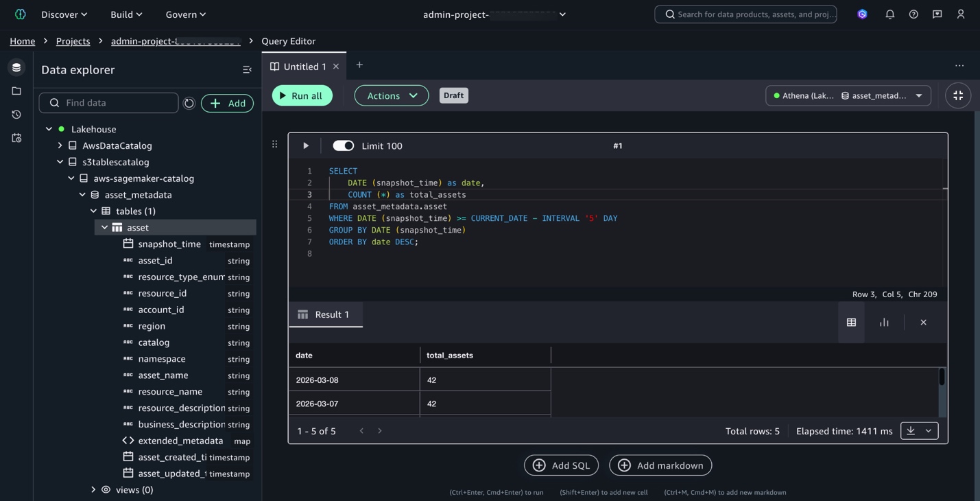Click the notifications bell icon
980x501 pixels.
[x=889, y=14]
